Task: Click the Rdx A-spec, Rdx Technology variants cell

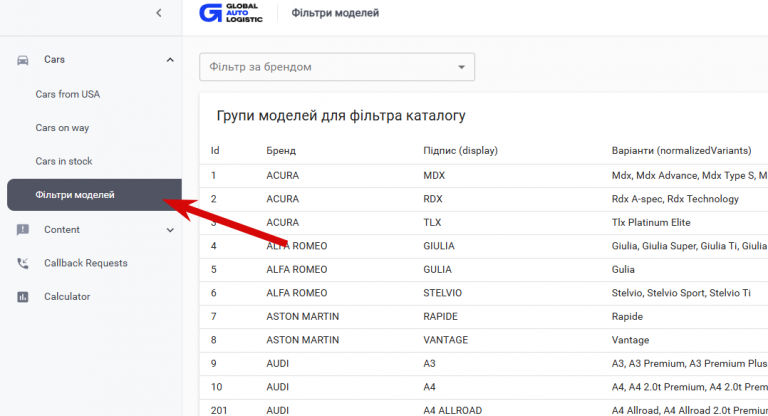Action: [675, 199]
